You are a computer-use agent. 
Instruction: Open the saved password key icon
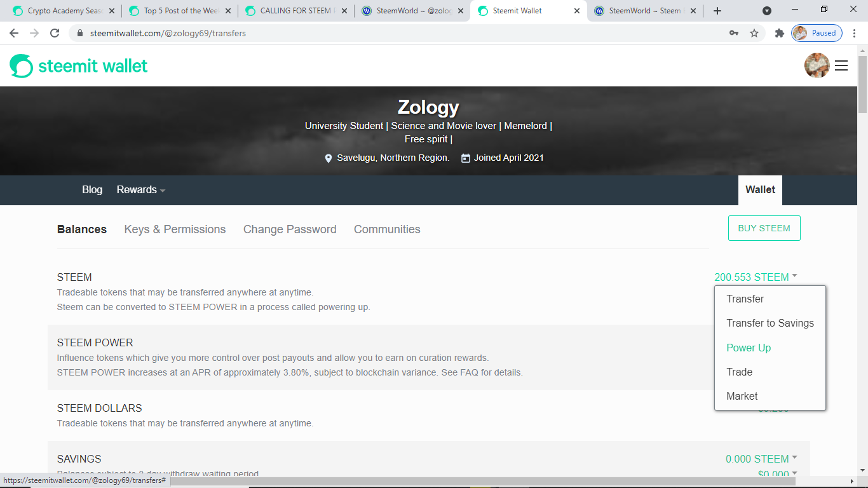734,33
